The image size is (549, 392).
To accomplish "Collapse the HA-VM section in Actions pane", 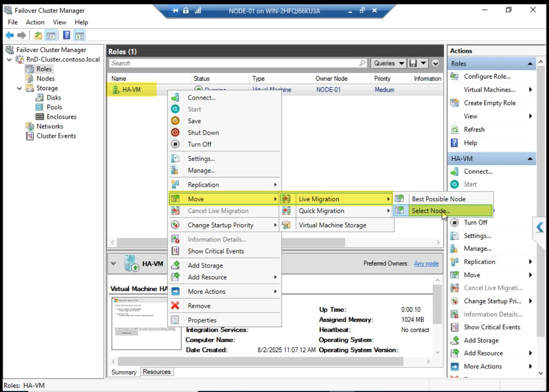I will 530,159.
